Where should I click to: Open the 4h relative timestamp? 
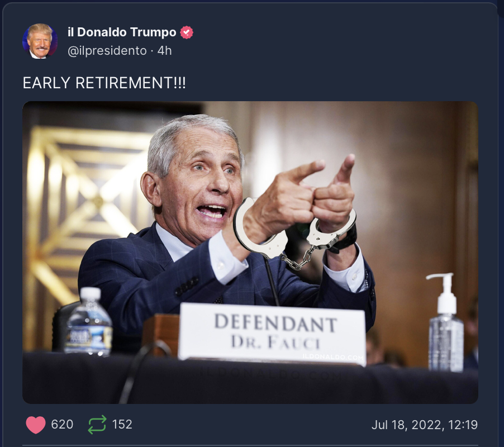pyautogui.click(x=165, y=51)
